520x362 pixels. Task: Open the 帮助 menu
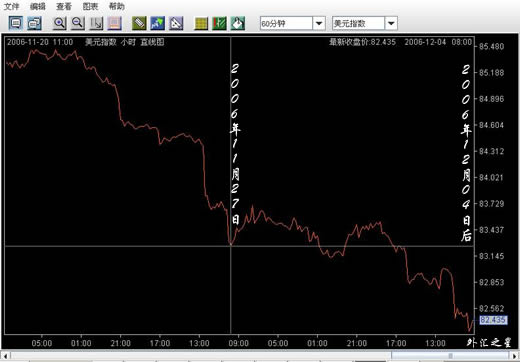(x=117, y=6)
